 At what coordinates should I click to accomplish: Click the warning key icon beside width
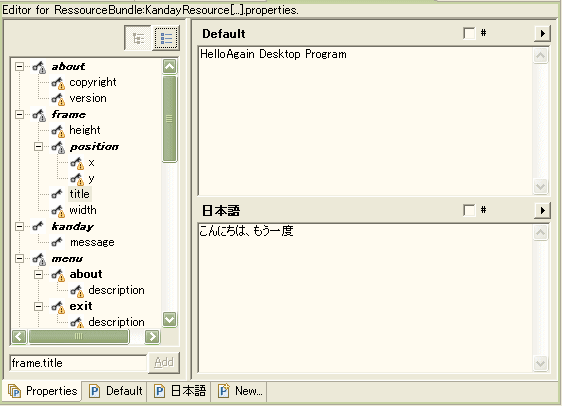point(58,211)
